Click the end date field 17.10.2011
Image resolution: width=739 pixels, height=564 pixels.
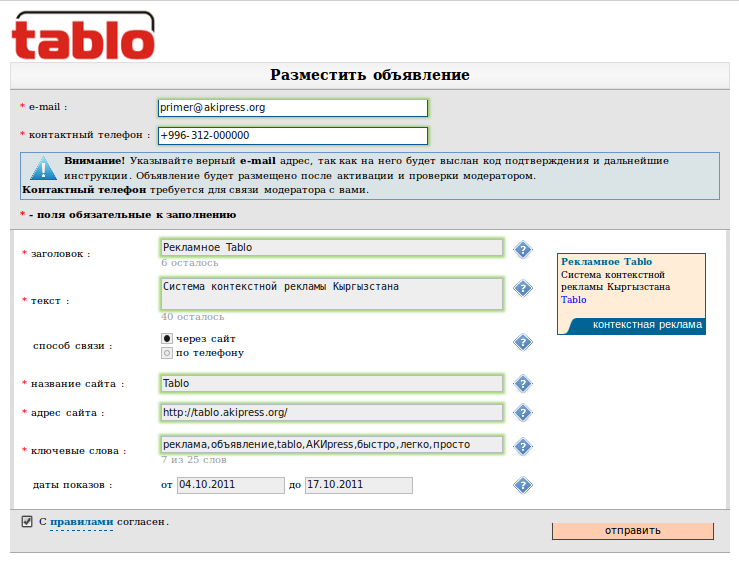click(x=358, y=485)
